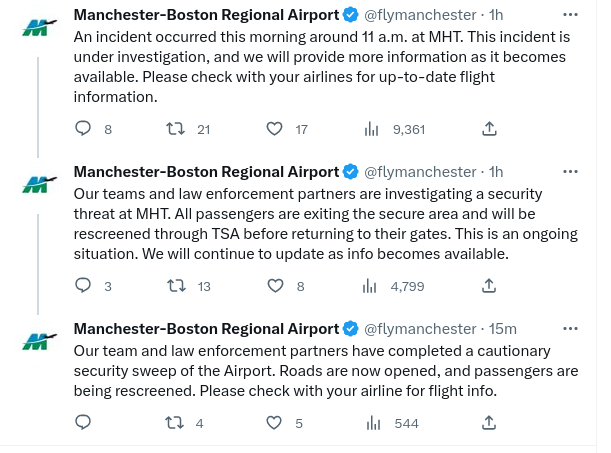Viewport: 611px width, 453px height.
Task: Retweet the 11 a.m. incident tweet
Action: pos(175,129)
